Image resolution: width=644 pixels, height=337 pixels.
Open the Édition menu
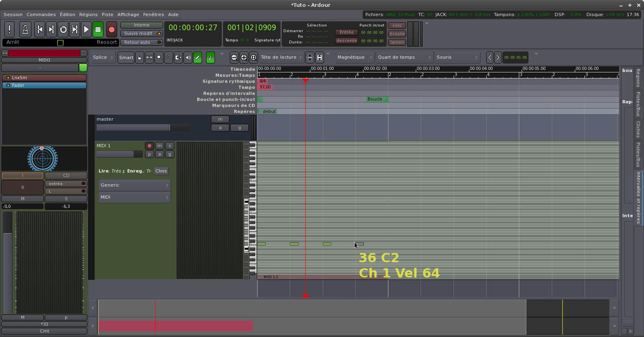coord(68,14)
